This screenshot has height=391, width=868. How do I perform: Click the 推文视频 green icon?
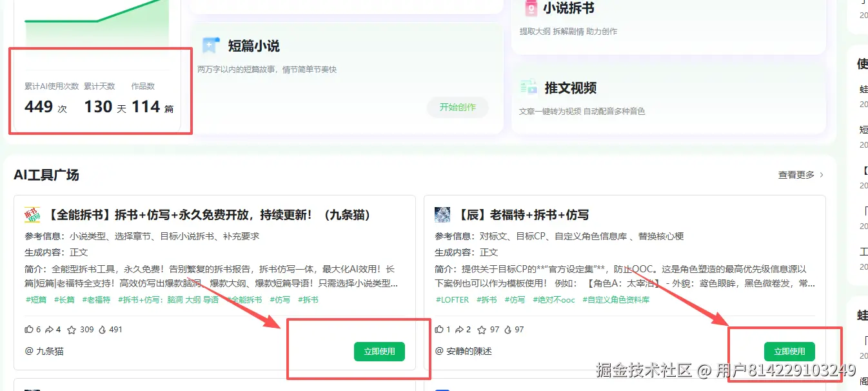[529, 87]
